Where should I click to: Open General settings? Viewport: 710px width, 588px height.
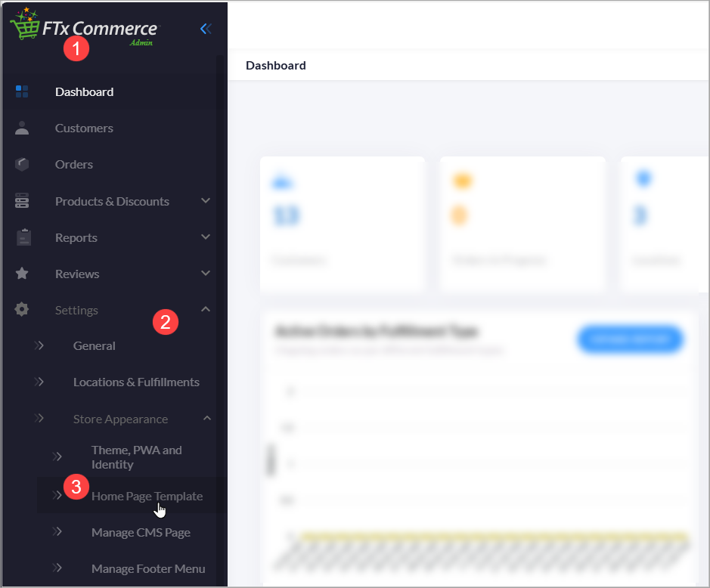point(95,346)
